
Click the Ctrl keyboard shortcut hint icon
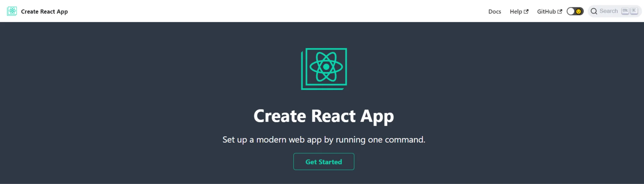click(x=625, y=11)
